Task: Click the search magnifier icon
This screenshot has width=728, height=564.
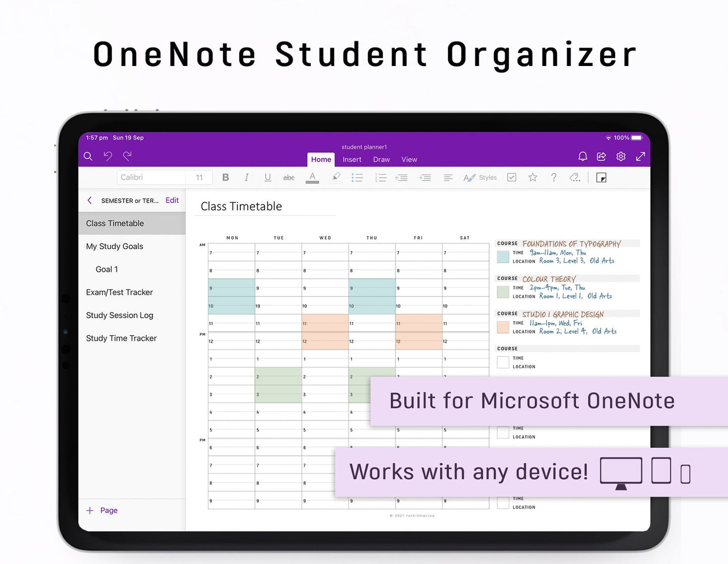Action: click(88, 157)
